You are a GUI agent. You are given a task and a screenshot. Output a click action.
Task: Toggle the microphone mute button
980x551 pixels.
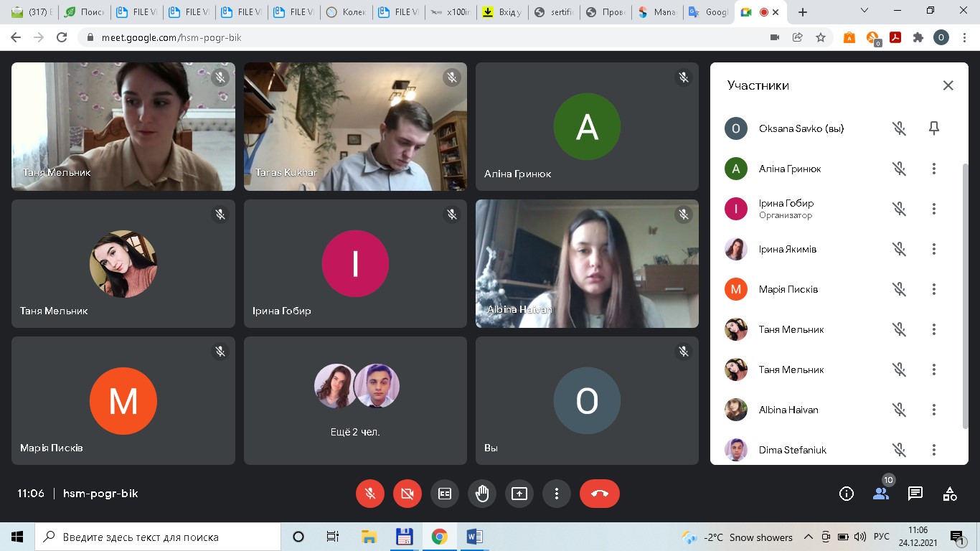[369, 494]
